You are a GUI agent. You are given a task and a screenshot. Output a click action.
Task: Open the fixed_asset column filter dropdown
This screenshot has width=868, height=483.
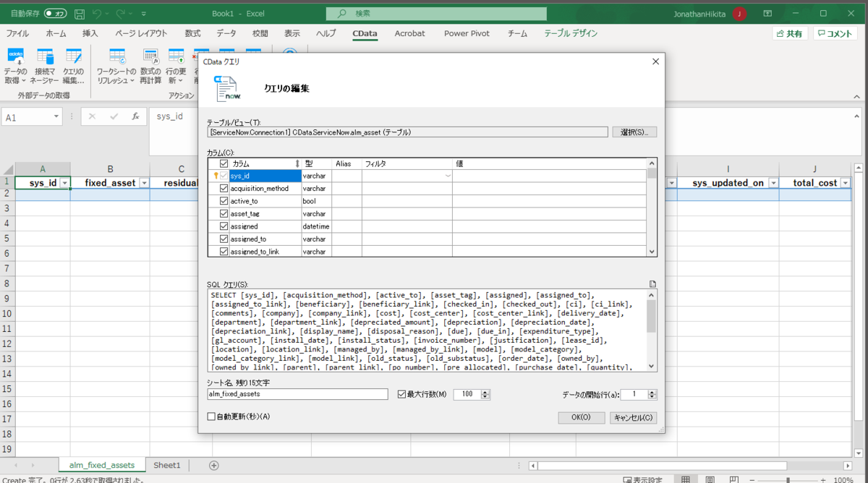click(x=145, y=182)
